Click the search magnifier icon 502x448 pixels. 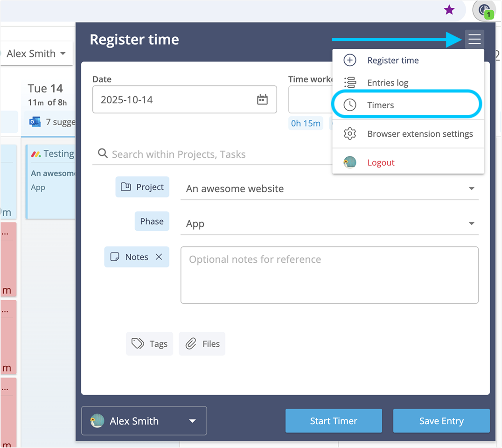coord(103,154)
